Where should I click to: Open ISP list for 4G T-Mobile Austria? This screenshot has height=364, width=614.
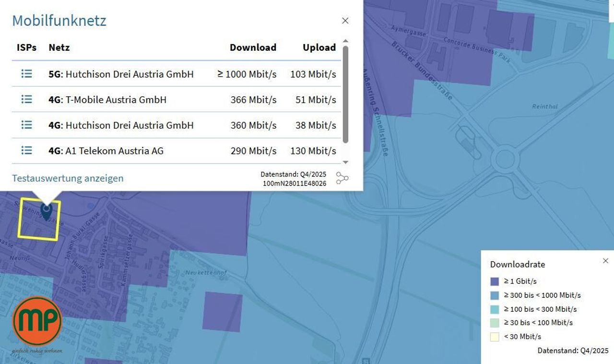coord(26,99)
